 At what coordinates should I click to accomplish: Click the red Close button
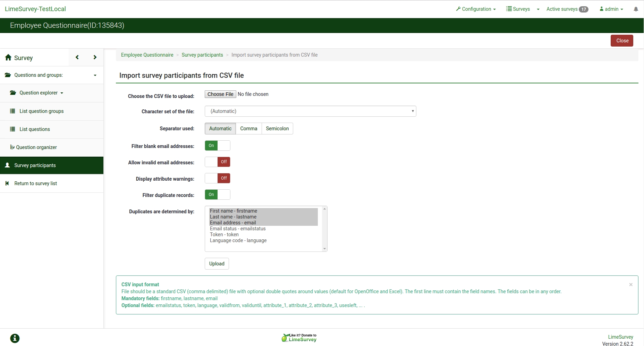622,41
